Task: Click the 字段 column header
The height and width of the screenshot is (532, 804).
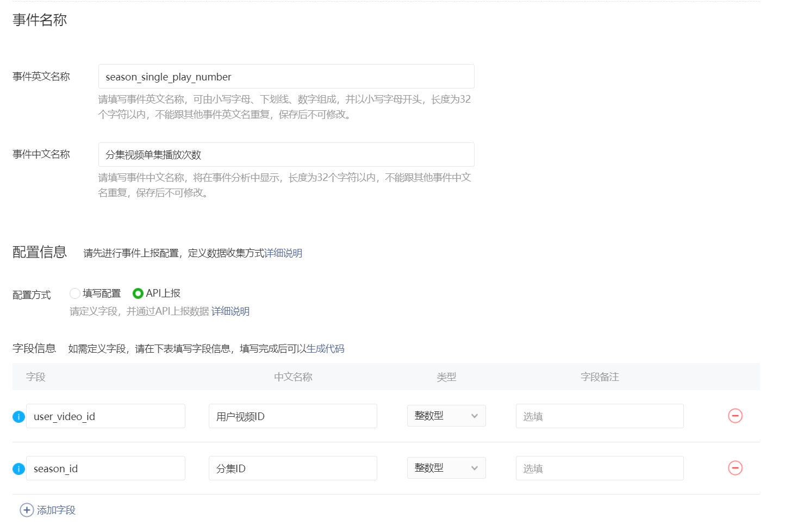Action: (36, 377)
